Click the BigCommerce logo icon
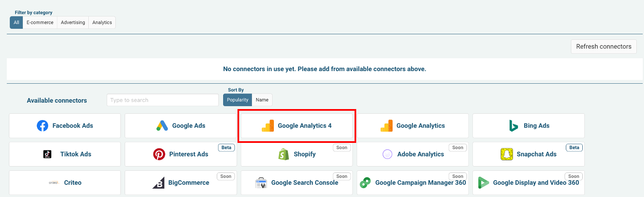Screen dimensions: 644x197 (158, 183)
